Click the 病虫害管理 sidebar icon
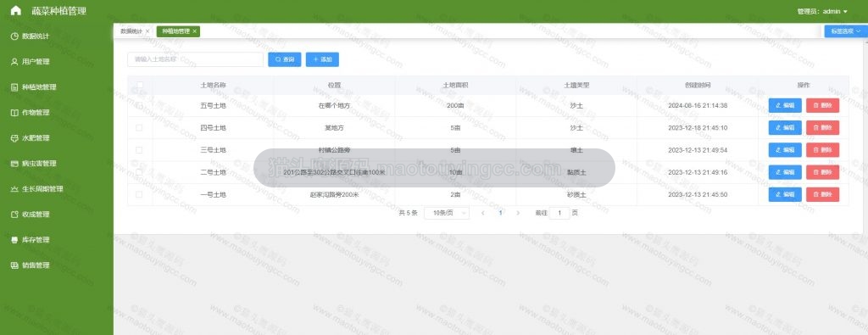The height and width of the screenshot is (335, 868). coord(15,164)
